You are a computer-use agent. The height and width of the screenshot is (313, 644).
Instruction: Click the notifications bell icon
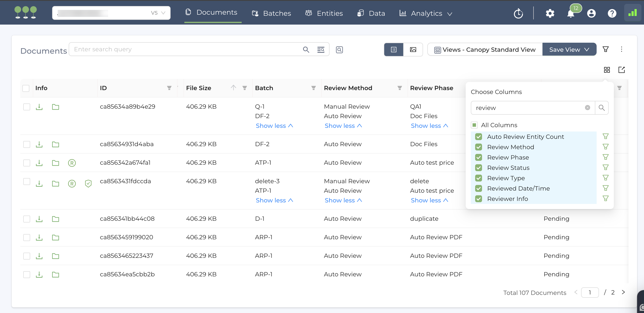click(571, 14)
